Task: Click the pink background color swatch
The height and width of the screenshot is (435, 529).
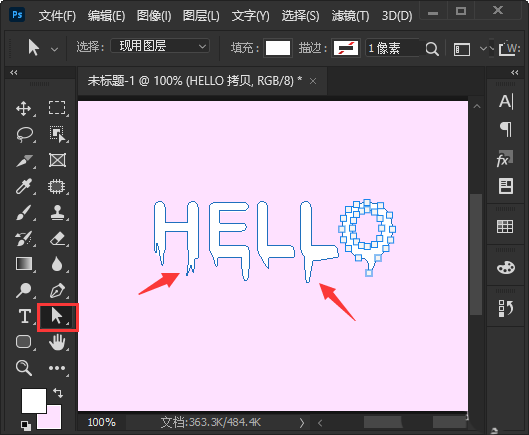Action: pos(52,420)
